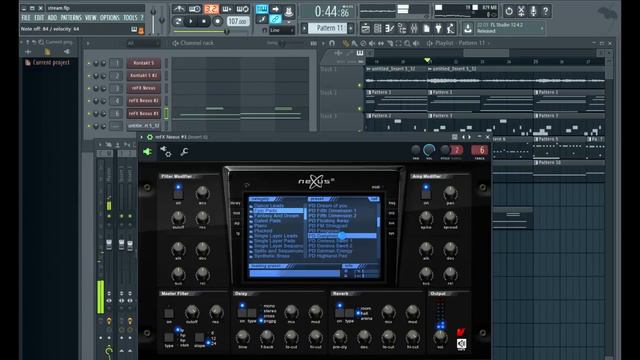
Task: Toggle pattern/song mode button
Action: (x=178, y=21)
